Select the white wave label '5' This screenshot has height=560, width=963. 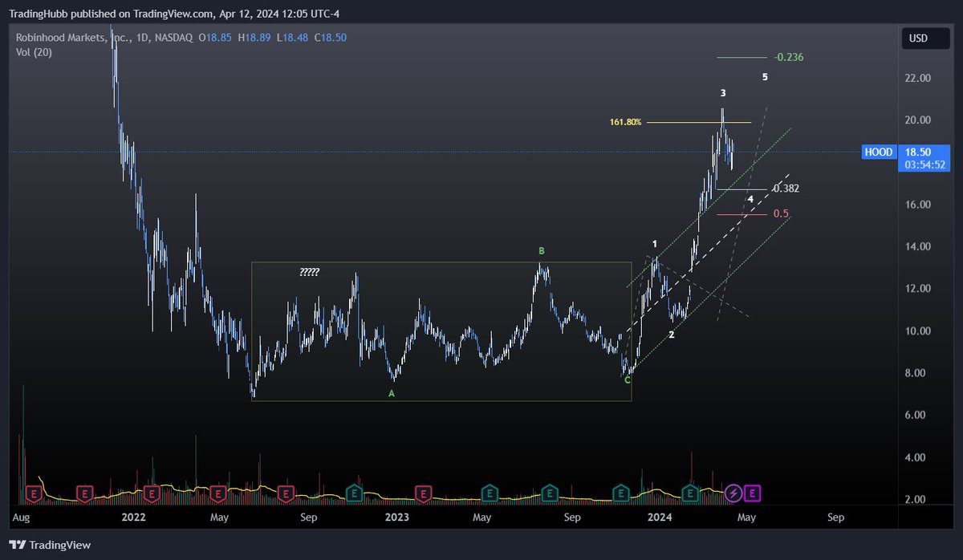[x=765, y=77]
